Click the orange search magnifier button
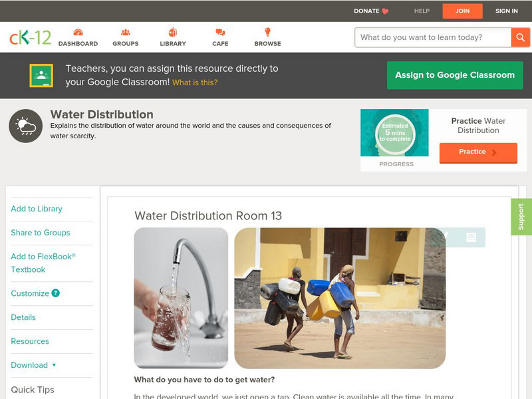Viewport: 532px width, 399px height. point(520,37)
